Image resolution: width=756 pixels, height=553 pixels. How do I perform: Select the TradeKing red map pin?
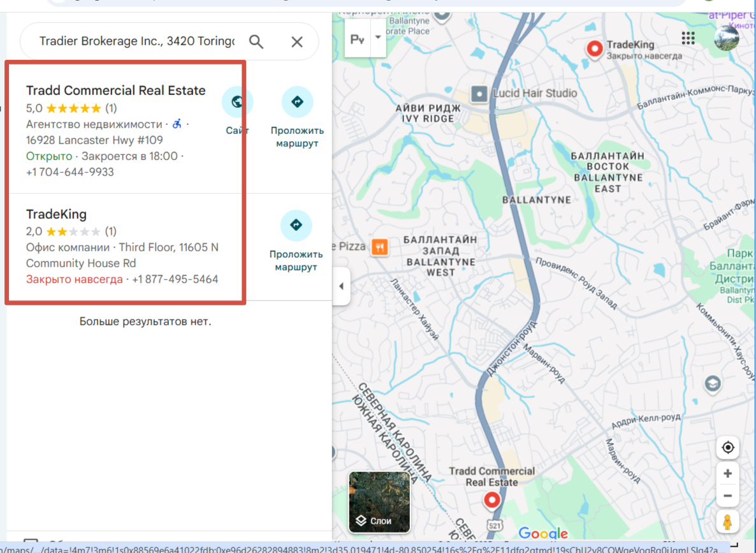(595, 48)
